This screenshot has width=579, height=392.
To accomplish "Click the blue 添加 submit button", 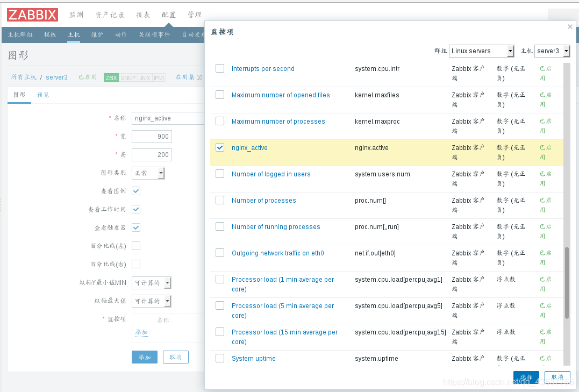I will click(145, 357).
